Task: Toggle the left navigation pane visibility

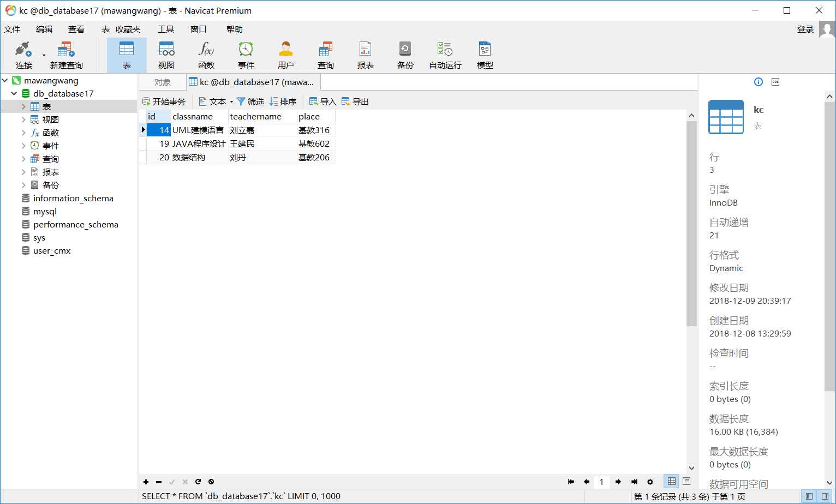Action: [x=809, y=496]
